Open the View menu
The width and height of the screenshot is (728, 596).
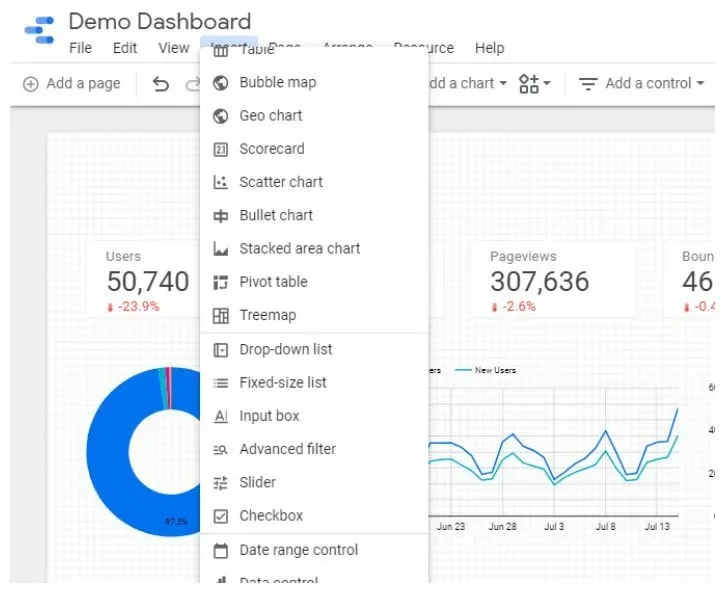click(174, 48)
